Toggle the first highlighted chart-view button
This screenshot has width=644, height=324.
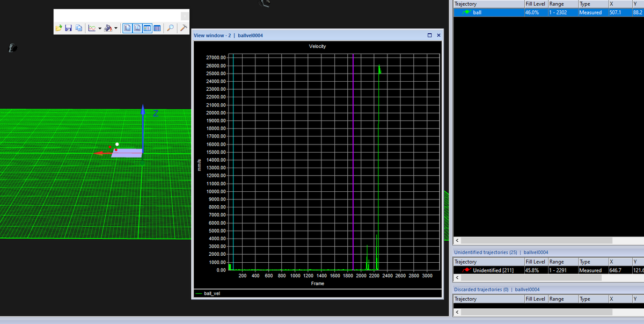(127, 28)
